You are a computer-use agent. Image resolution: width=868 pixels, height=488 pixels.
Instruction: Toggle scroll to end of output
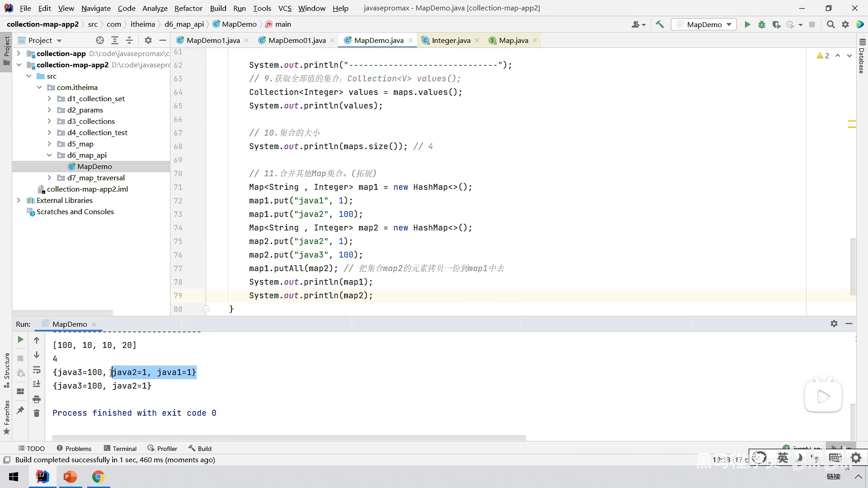tap(37, 384)
